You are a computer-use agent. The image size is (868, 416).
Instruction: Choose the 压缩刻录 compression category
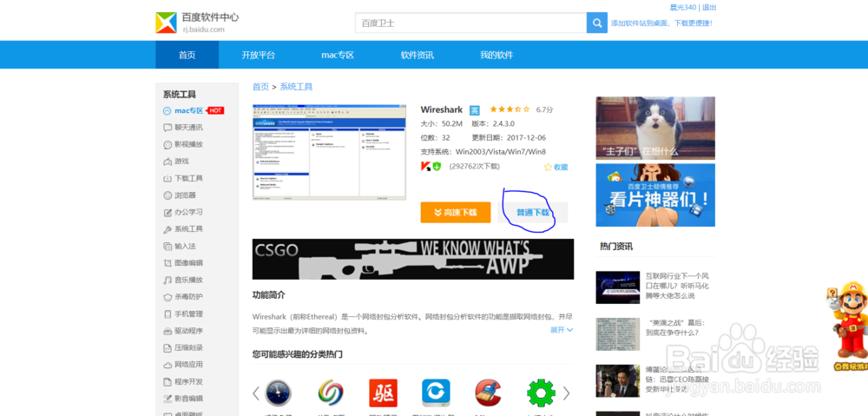183,348
